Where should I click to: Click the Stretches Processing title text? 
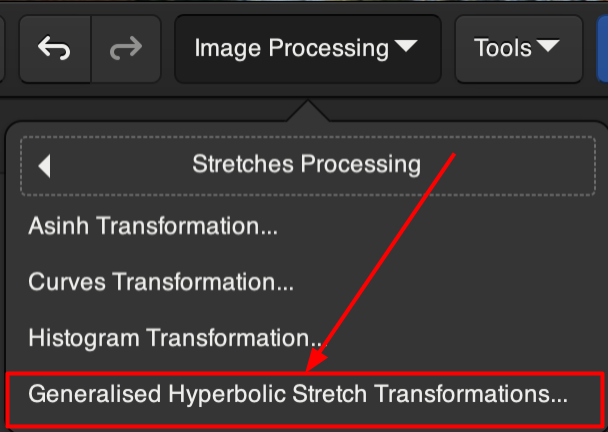[x=306, y=164]
